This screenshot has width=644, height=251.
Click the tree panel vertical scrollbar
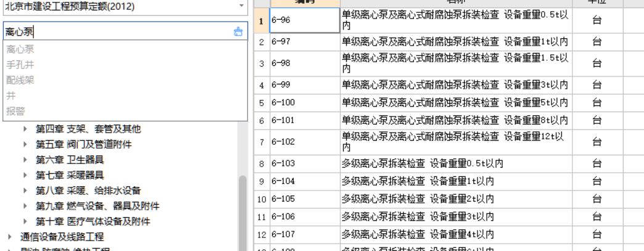242,213
